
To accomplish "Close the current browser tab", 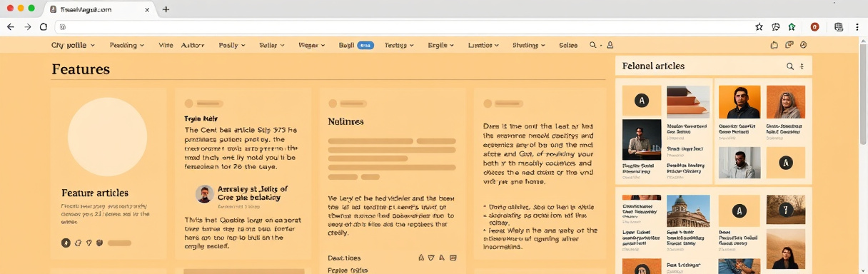I will [147, 9].
